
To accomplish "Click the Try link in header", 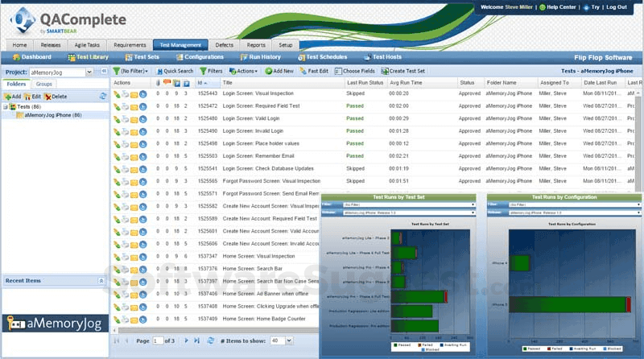I will (592, 7).
